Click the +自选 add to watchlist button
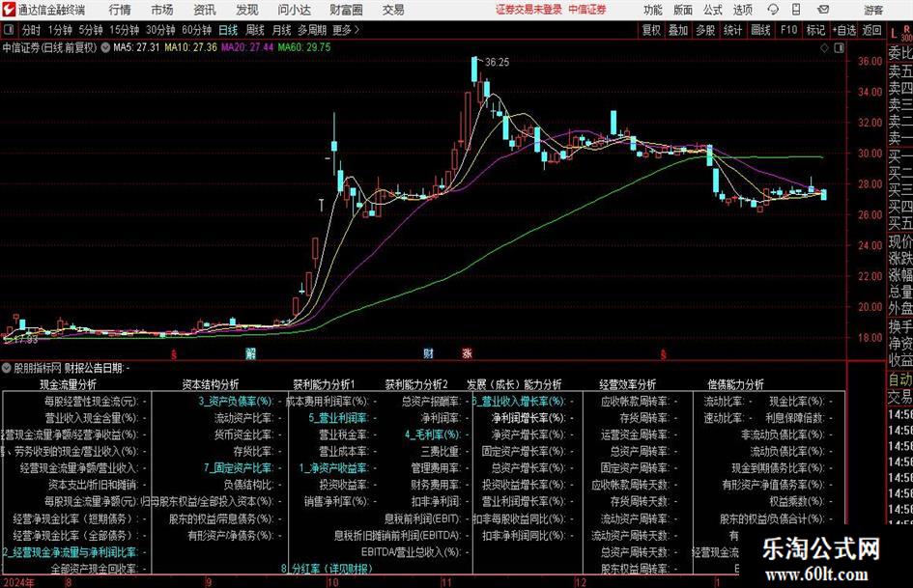913x588 pixels. (x=843, y=30)
